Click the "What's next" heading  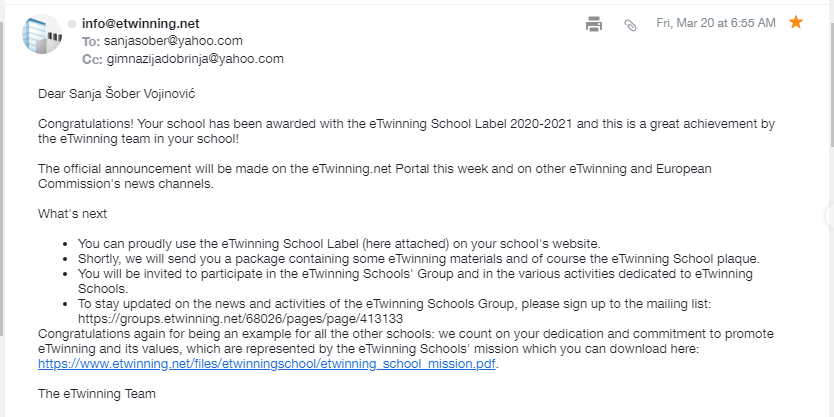72,214
